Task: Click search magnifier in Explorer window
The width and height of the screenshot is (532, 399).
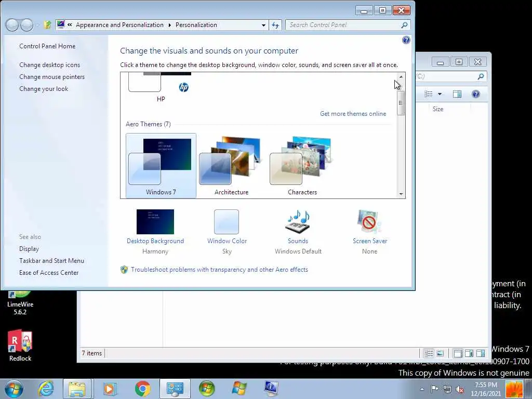Action: coord(481,77)
